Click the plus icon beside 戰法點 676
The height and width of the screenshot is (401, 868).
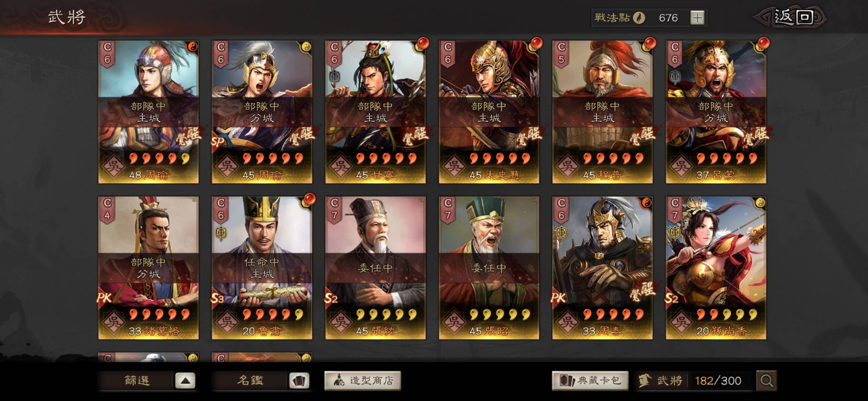pos(697,18)
